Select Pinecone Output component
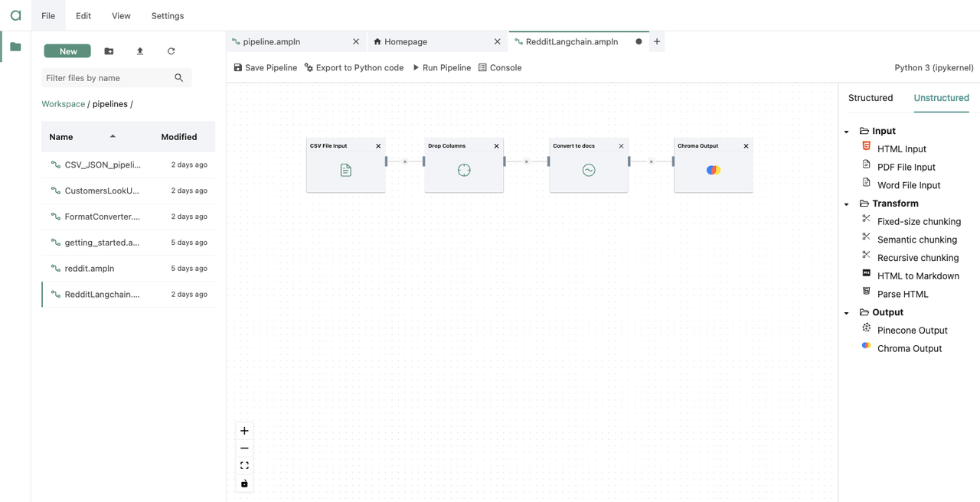This screenshot has width=980, height=502. [912, 331]
